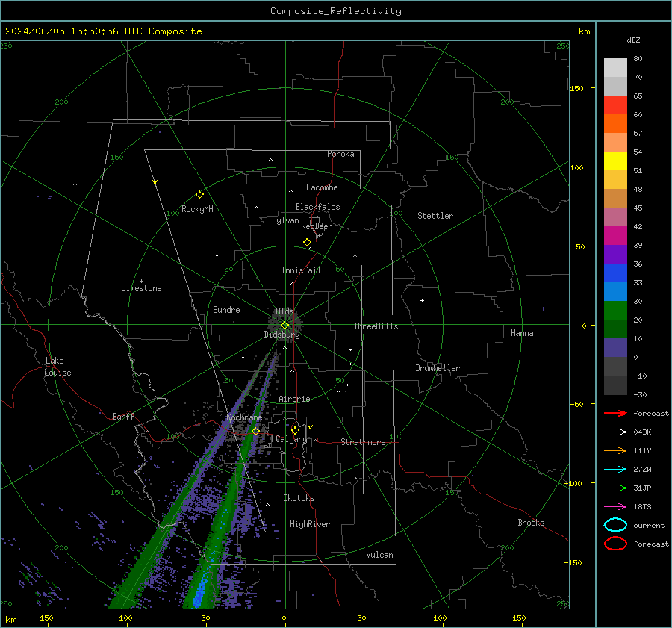
Task: Click the Okotoks city label
Action: (299, 498)
